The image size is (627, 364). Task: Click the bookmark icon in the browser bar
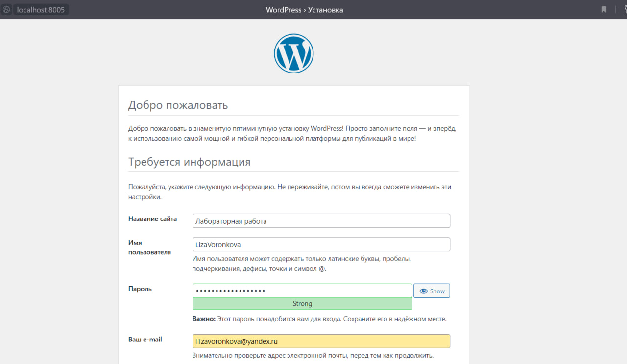[x=604, y=10]
